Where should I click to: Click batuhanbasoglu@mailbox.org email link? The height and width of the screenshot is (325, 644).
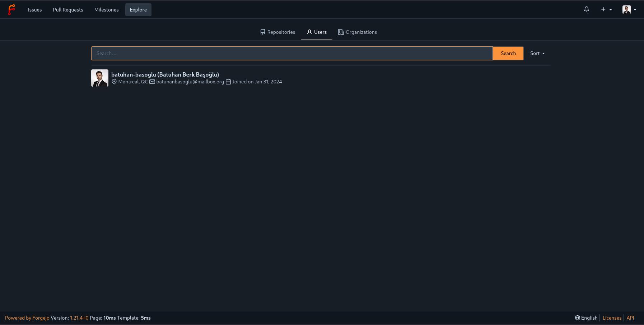tap(190, 82)
